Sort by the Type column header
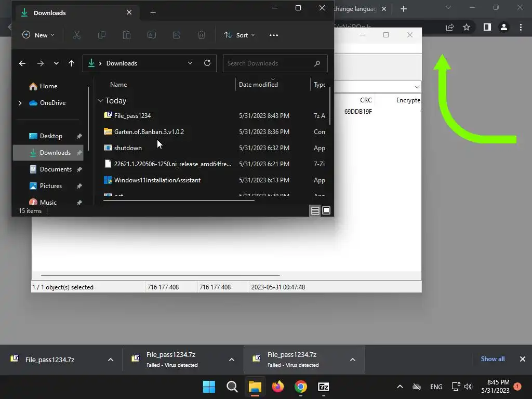The image size is (532, 399). 320,85
